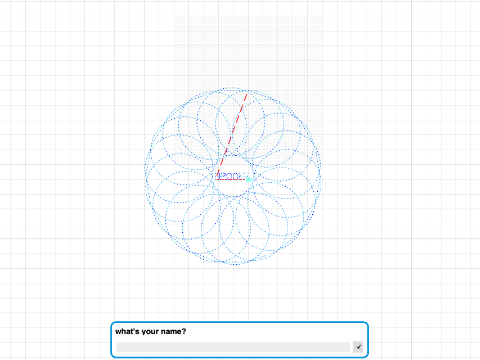Click the rightmost edge of the dotted rosette

pyautogui.click(x=320, y=176)
